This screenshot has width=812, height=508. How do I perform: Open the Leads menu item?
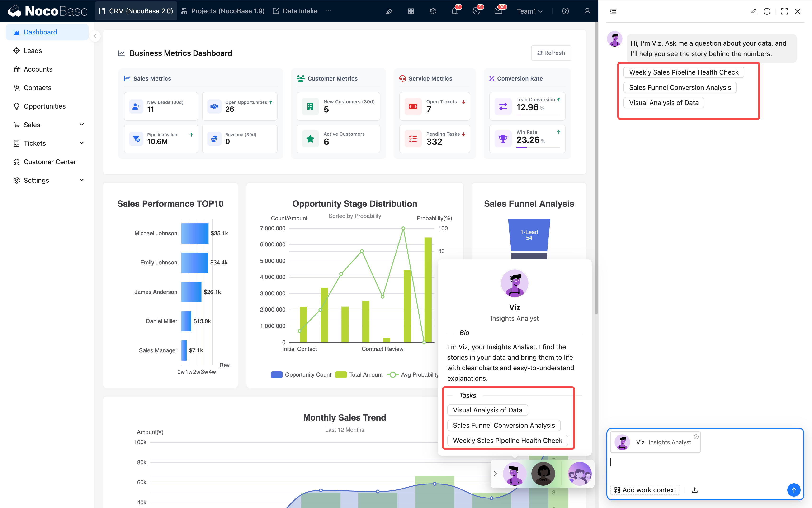(33, 51)
